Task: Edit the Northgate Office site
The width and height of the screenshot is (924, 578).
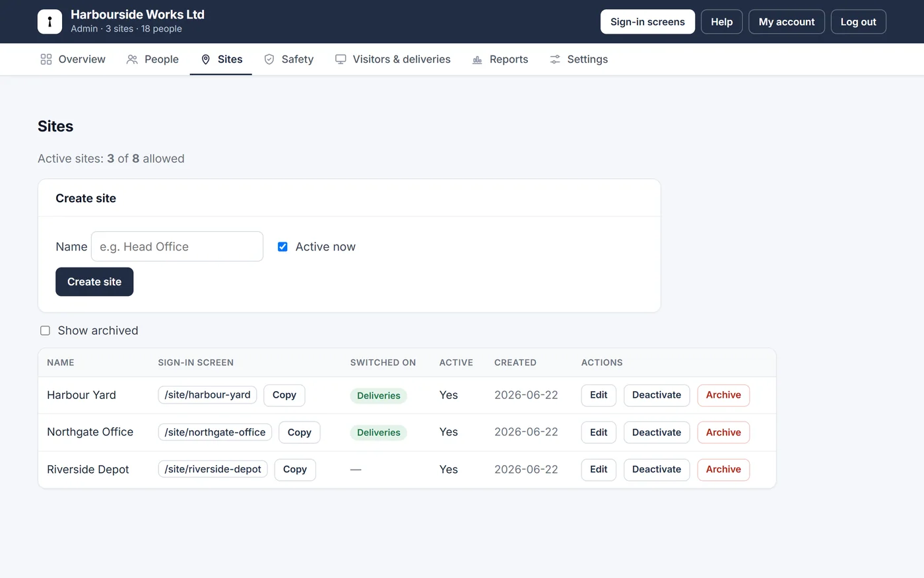Action: (599, 433)
